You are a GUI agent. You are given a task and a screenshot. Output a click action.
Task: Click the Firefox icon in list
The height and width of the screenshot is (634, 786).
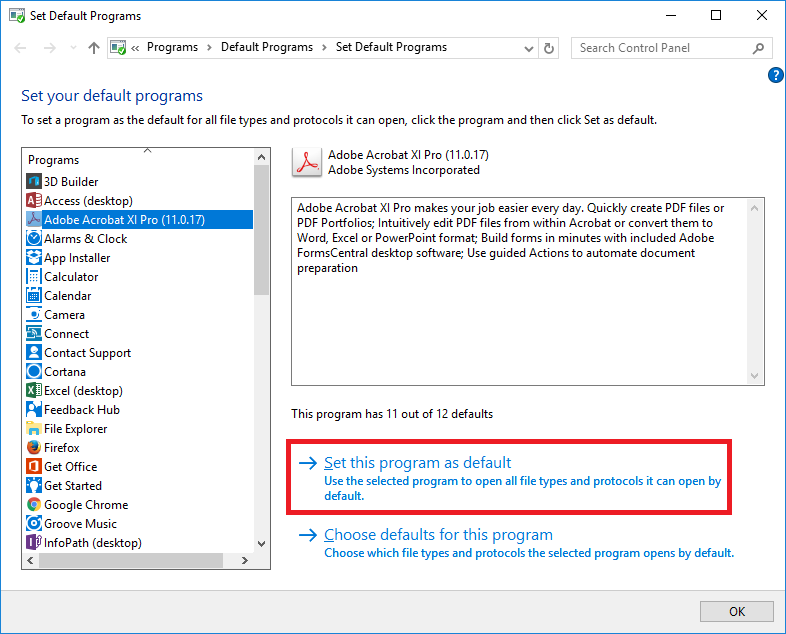point(34,447)
